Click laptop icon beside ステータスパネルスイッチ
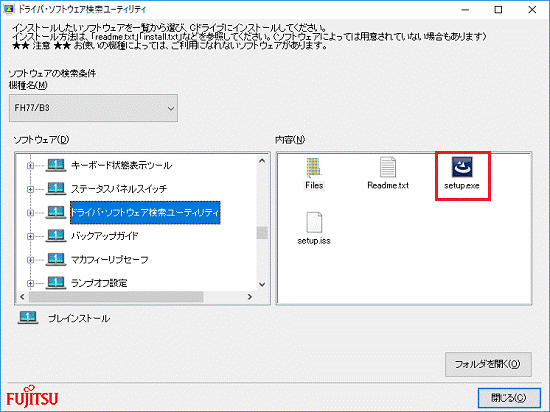Image resolution: width=550 pixels, height=412 pixels. [56, 189]
